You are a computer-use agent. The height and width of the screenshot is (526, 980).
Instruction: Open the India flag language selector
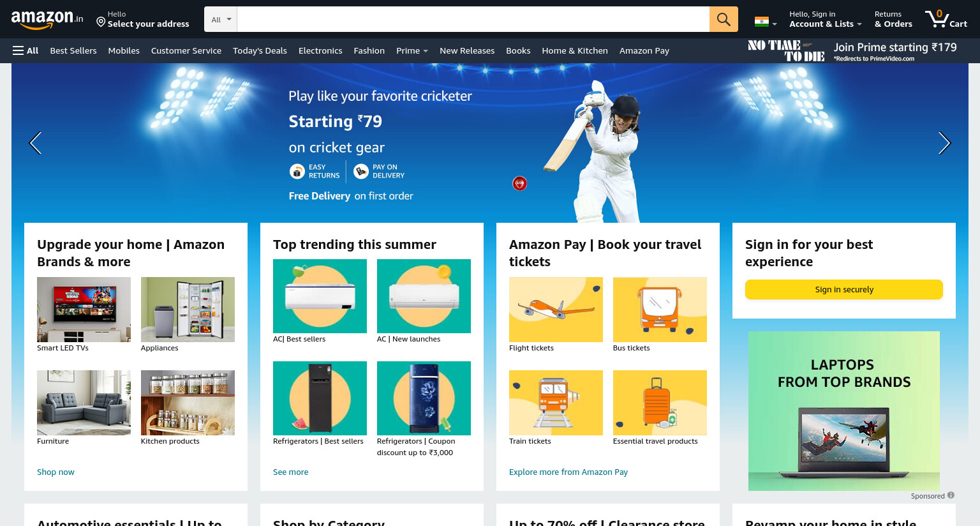point(766,22)
